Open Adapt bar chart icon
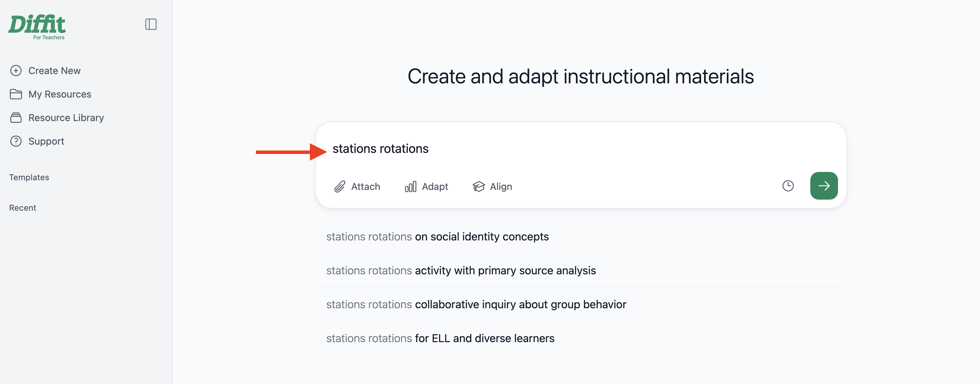Viewport: 980px width, 384px height. tap(410, 187)
